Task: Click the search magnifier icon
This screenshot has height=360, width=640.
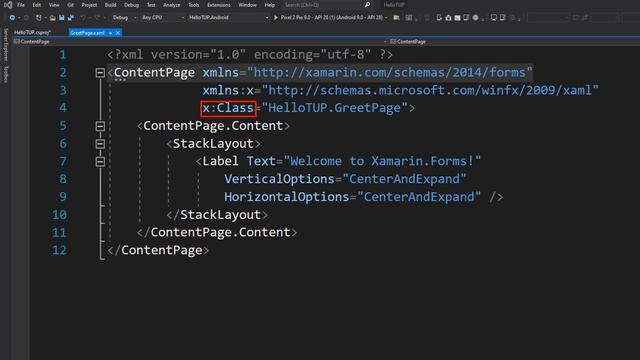Action: coord(367,5)
